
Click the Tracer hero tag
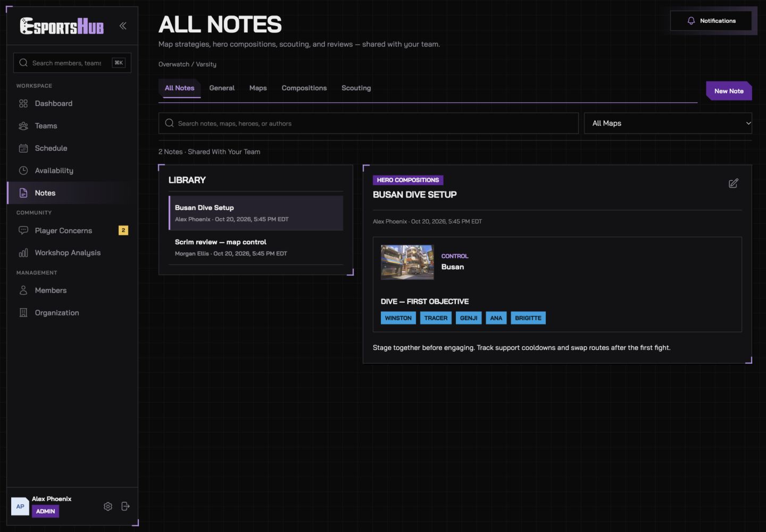(x=436, y=318)
